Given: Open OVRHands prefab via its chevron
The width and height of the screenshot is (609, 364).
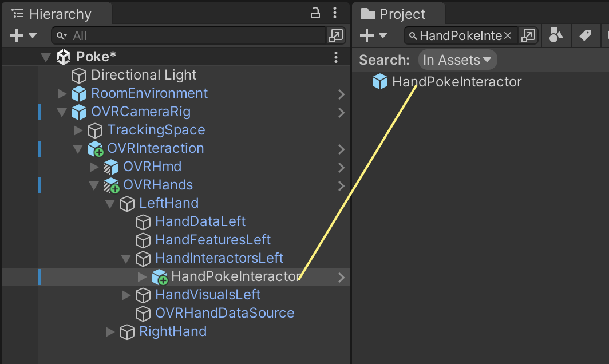Looking at the screenshot, I should point(341,185).
